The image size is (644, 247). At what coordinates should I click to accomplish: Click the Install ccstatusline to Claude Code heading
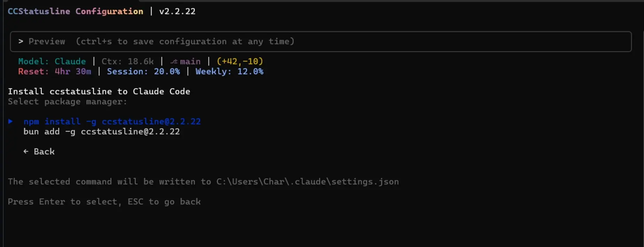pyautogui.click(x=99, y=92)
